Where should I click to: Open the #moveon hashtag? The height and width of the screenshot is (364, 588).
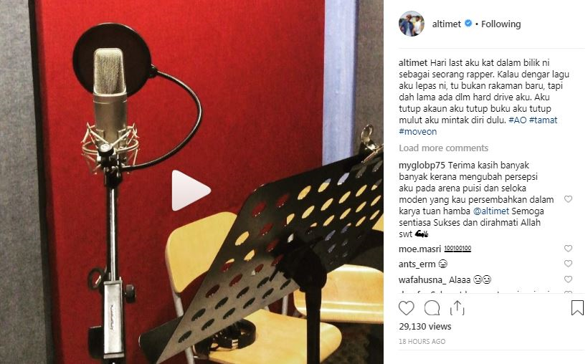pyautogui.click(x=418, y=132)
